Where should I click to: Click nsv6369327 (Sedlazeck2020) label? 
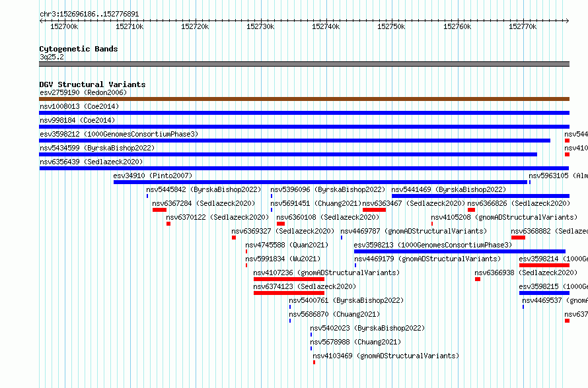coord(283,231)
